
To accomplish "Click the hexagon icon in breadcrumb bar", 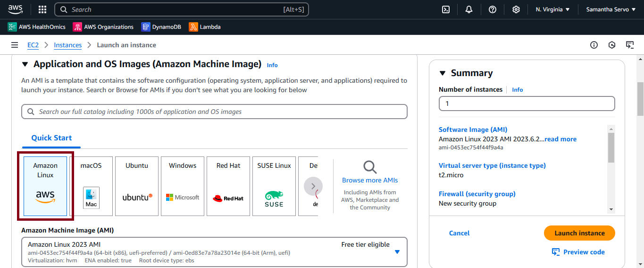I will (612, 45).
